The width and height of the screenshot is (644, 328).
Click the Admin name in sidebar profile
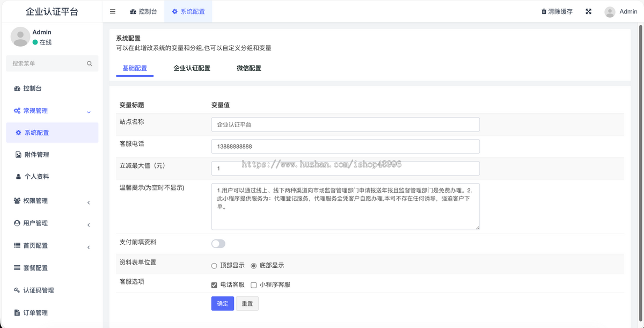(x=42, y=32)
